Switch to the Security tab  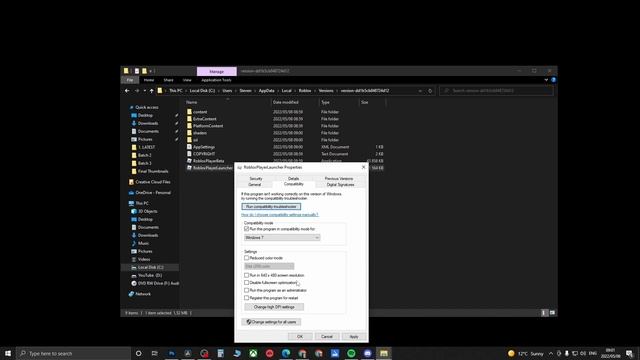click(256, 179)
